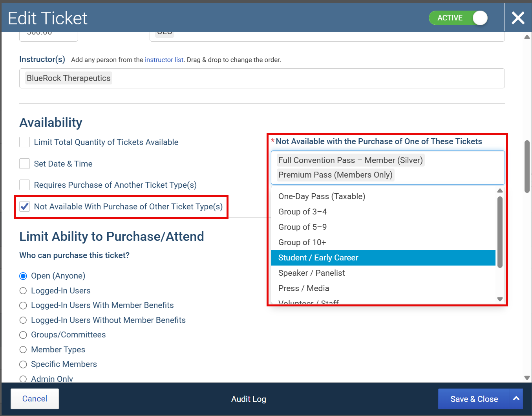Toggle the ACTIVE switch off

click(458, 18)
